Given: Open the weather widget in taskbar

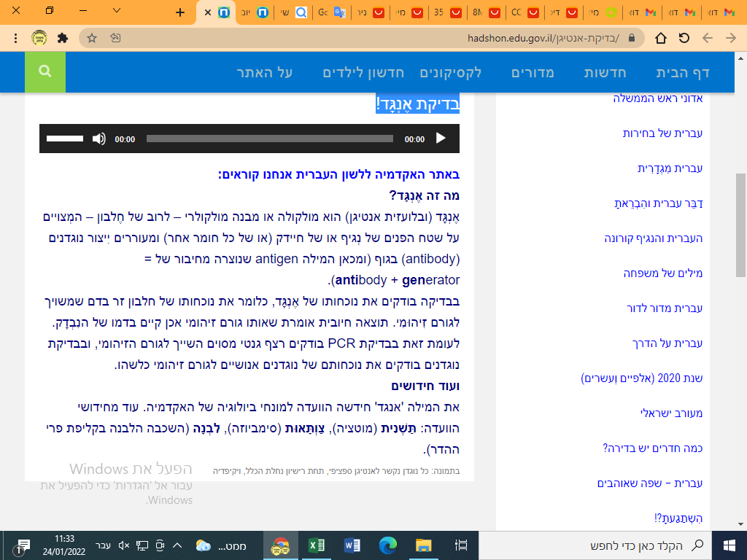Looking at the screenshot, I should (220, 545).
